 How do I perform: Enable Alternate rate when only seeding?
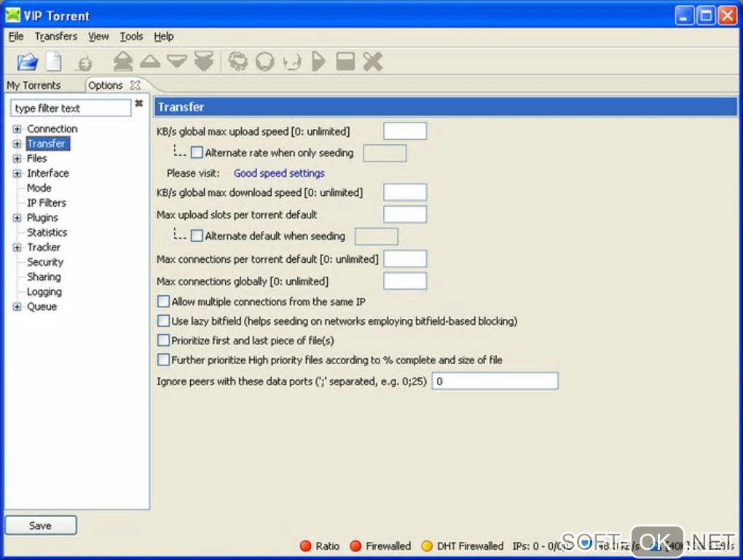point(197,152)
